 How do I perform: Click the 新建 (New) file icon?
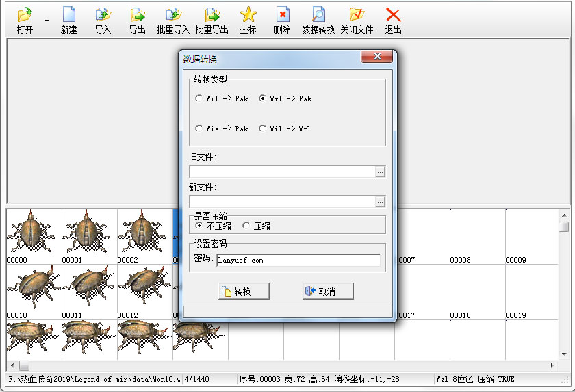coord(68,14)
